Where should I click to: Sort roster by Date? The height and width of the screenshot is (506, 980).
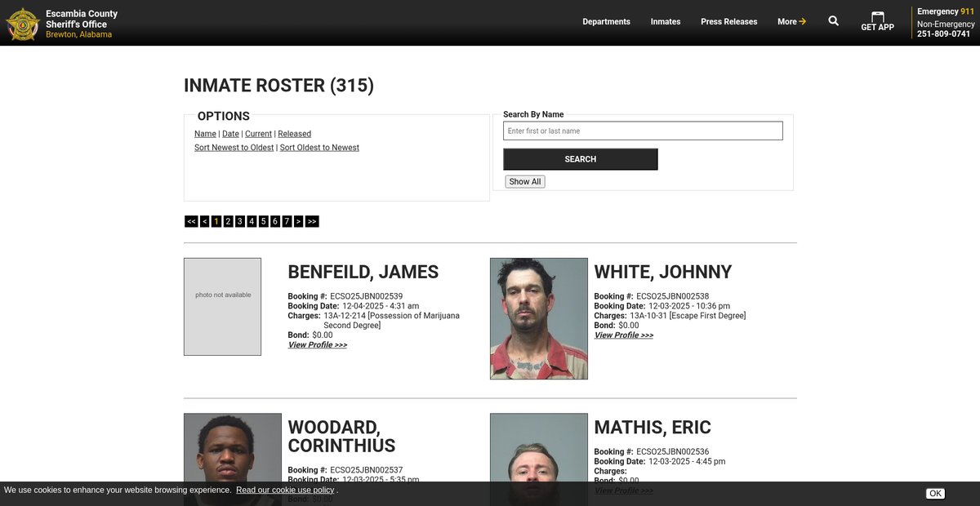point(230,134)
